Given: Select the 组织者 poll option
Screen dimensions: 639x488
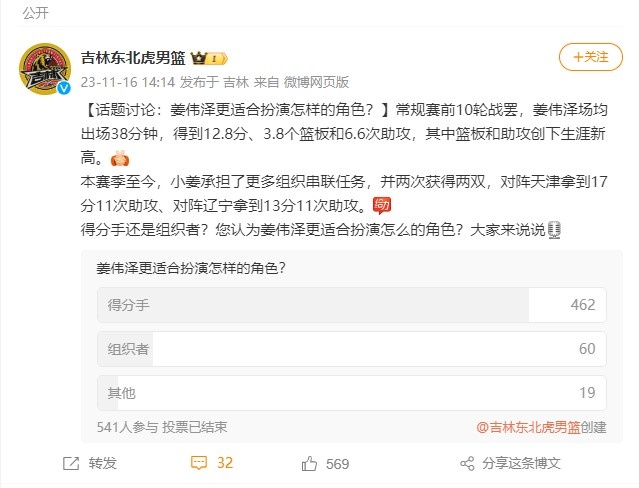Looking at the screenshot, I should [351, 349].
